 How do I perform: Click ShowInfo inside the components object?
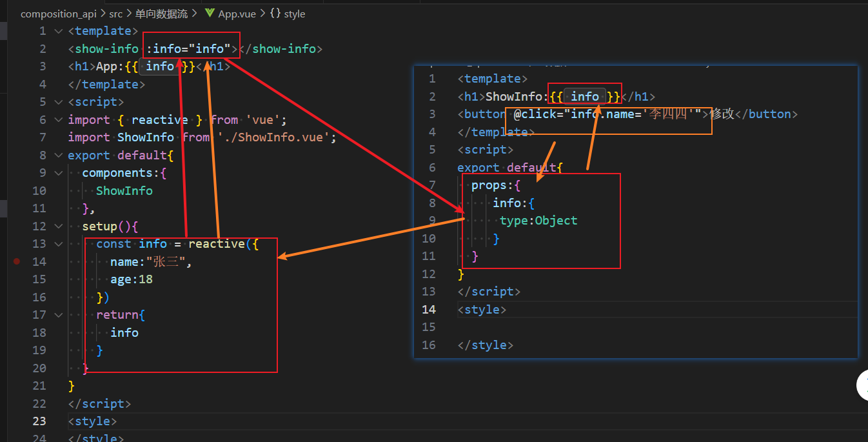point(124,191)
